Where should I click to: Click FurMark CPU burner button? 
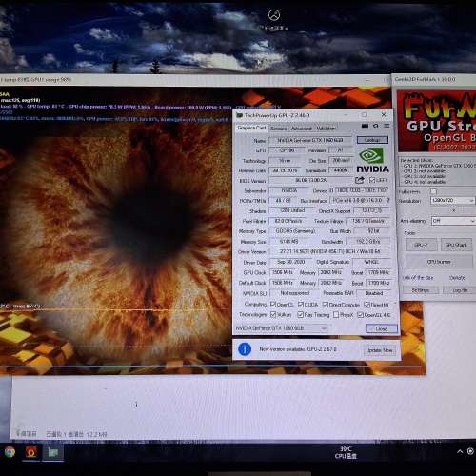coord(439,262)
